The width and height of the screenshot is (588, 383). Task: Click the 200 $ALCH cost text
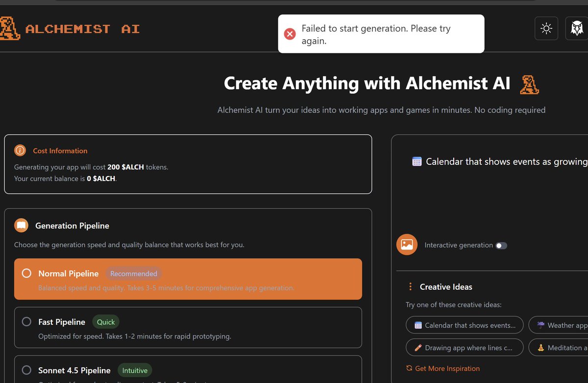pos(125,167)
